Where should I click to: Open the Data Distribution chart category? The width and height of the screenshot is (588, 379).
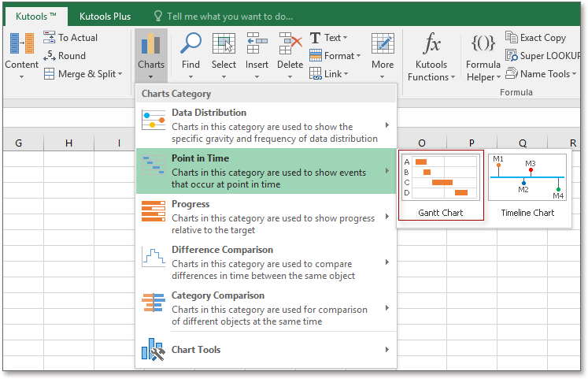(266, 125)
